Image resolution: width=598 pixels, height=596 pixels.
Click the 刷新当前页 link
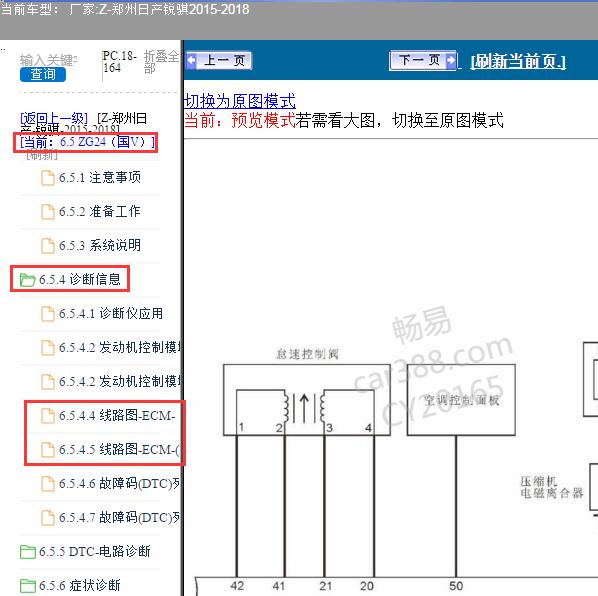pos(518,61)
